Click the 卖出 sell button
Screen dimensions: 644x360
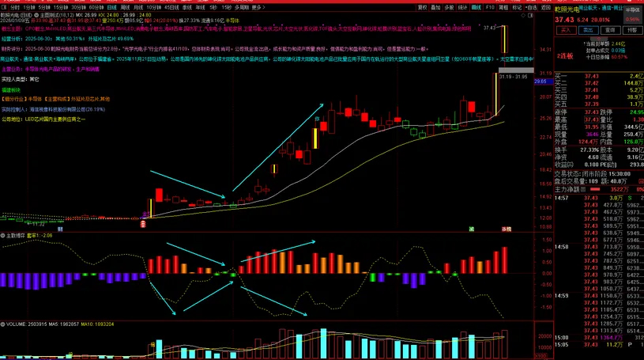click(x=588, y=30)
